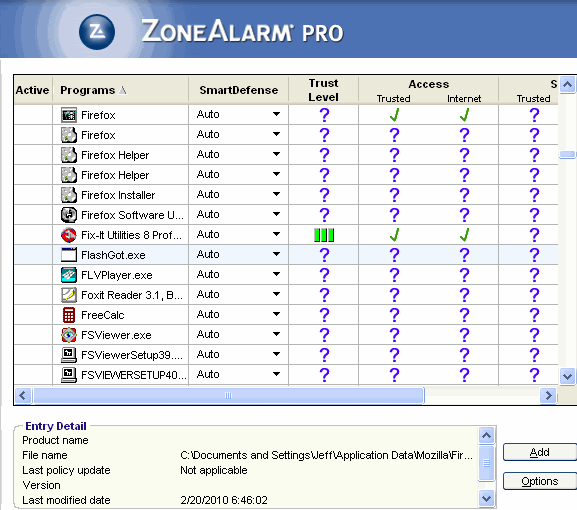Click the FSViewerSetup39 installer icon
The image size is (577, 510).
(x=69, y=355)
